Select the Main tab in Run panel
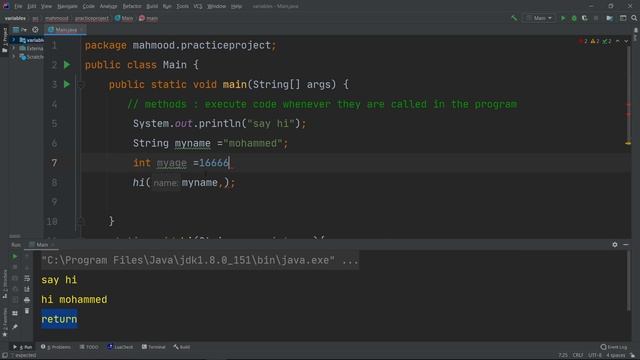 click(x=42, y=245)
